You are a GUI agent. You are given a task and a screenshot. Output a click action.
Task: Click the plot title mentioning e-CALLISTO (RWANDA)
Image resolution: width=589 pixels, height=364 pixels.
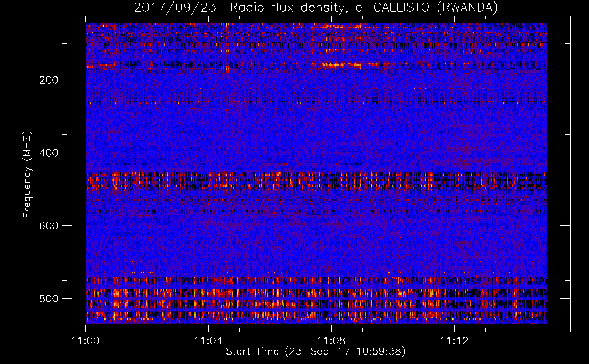point(316,7)
